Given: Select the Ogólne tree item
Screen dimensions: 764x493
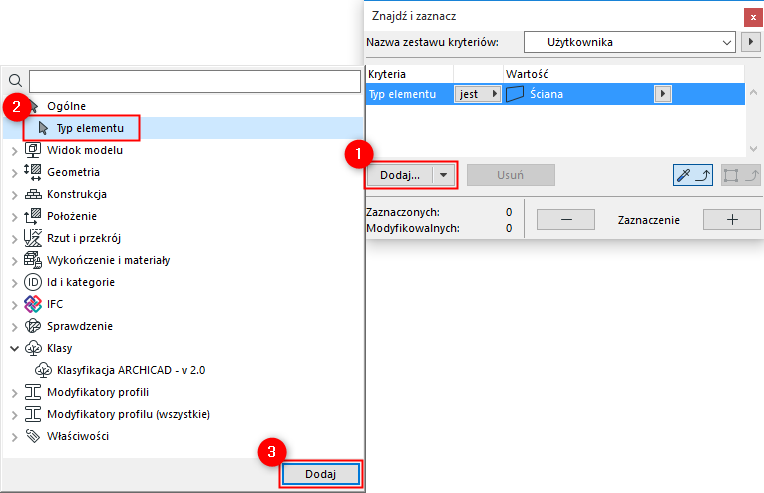Looking at the screenshot, I should [x=183, y=106].
